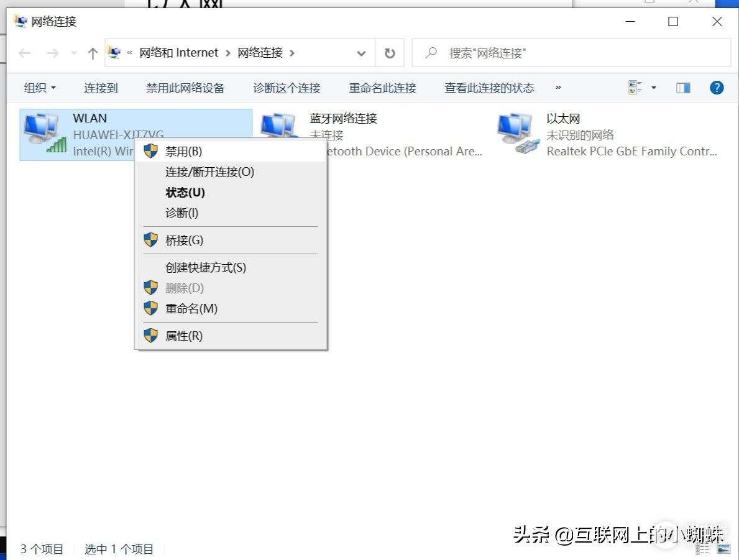Open recent locations dropdown arrow
Viewport: 739px width, 560px height.
(x=73, y=53)
